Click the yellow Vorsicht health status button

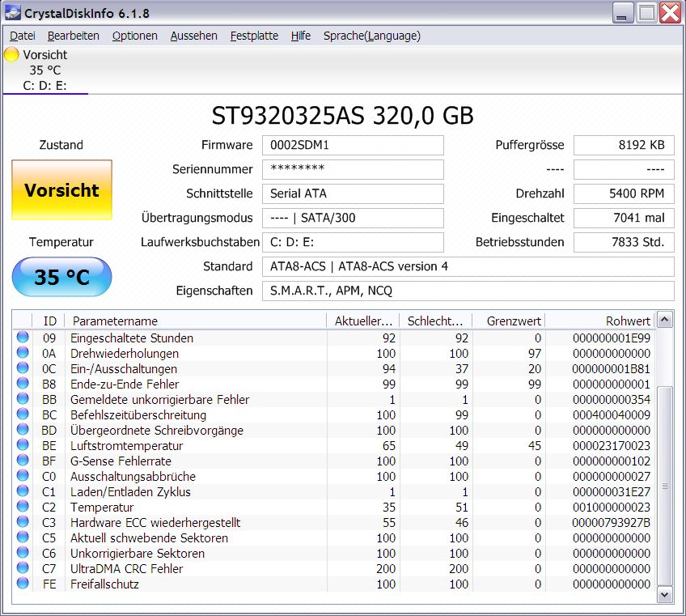coord(61,189)
